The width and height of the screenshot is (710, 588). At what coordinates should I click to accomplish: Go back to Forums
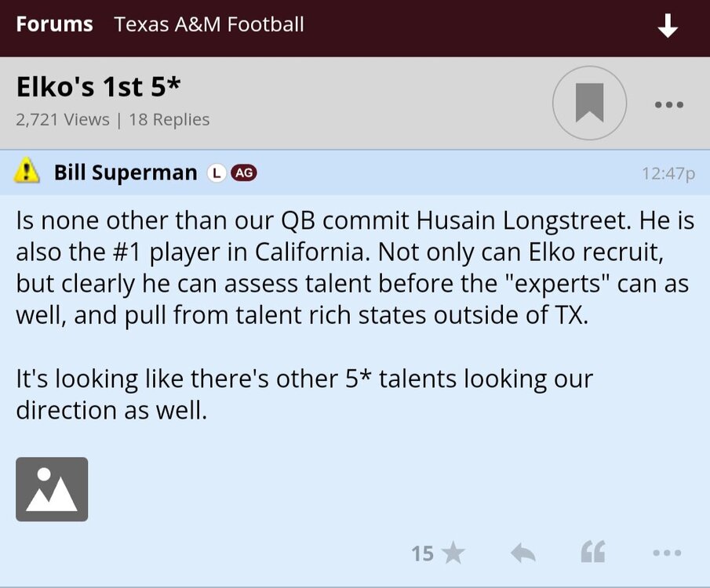[54, 24]
